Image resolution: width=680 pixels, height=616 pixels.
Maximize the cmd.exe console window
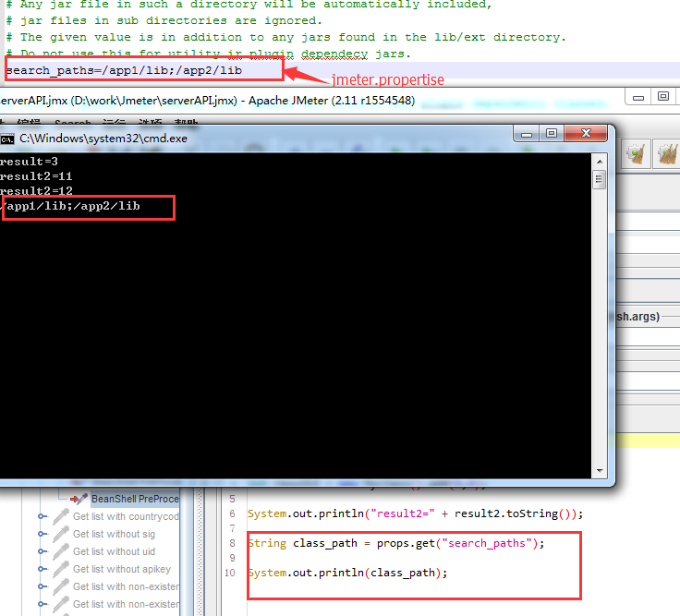click(x=552, y=134)
